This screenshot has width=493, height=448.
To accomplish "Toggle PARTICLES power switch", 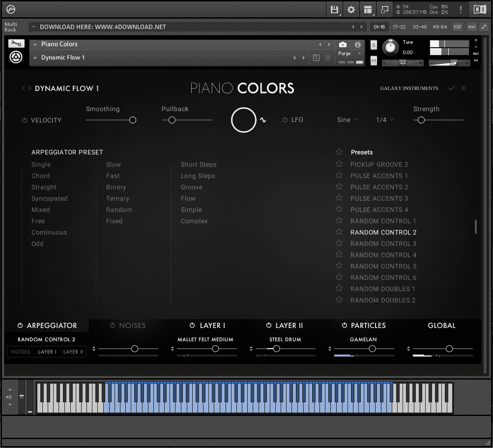I will point(345,325).
